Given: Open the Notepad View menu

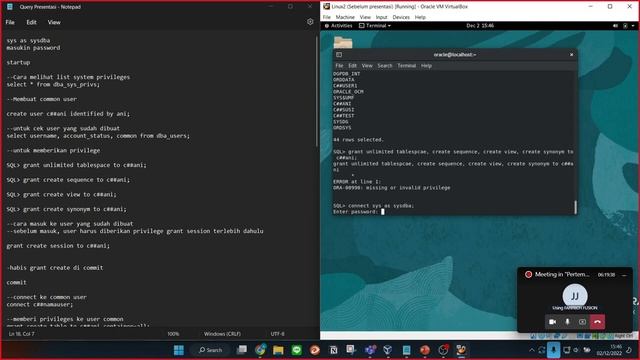Looking at the screenshot, I should [x=54, y=22].
